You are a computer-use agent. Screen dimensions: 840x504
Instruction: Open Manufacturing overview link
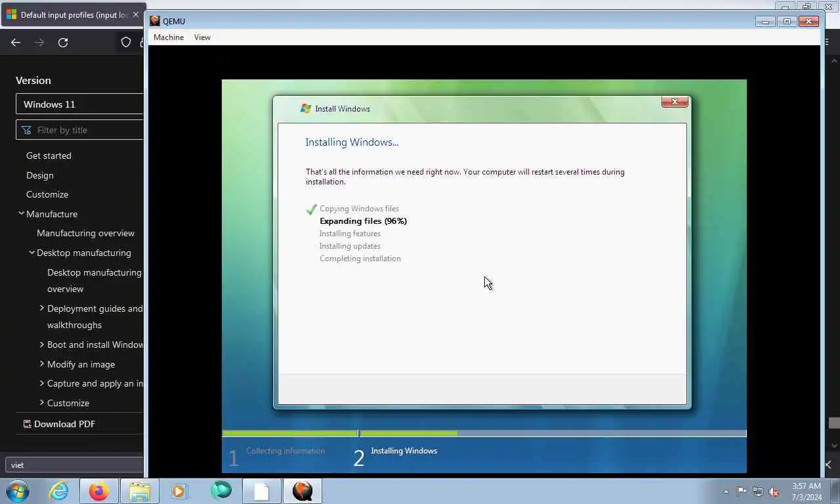click(x=85, y=233)
